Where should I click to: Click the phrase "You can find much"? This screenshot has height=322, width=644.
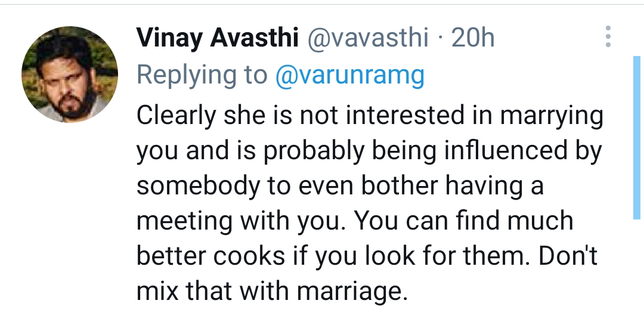(x=464, y=221)
